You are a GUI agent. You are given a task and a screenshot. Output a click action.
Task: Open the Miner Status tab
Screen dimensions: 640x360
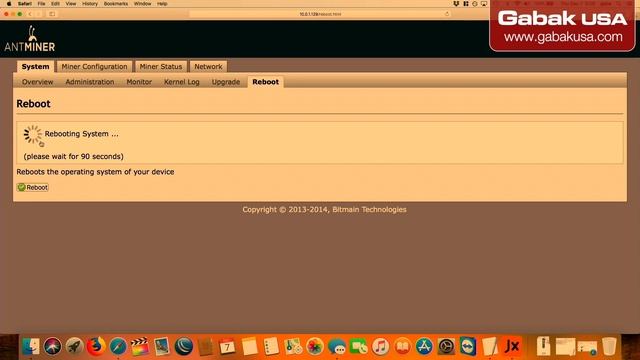(161, 67)
